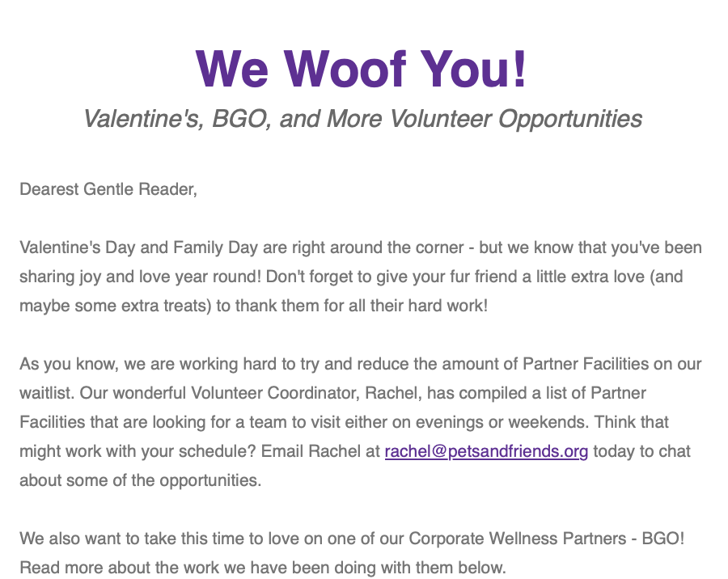This screenshot has width=728, height=579.
Task: Click the line starting "As you know"
Action: point(360,363)
